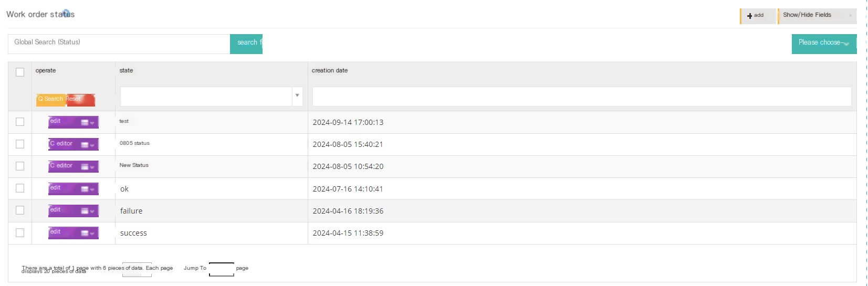Click the Jump To page number box
This screenshot has width=868, height=286.
tap(222, 269)
